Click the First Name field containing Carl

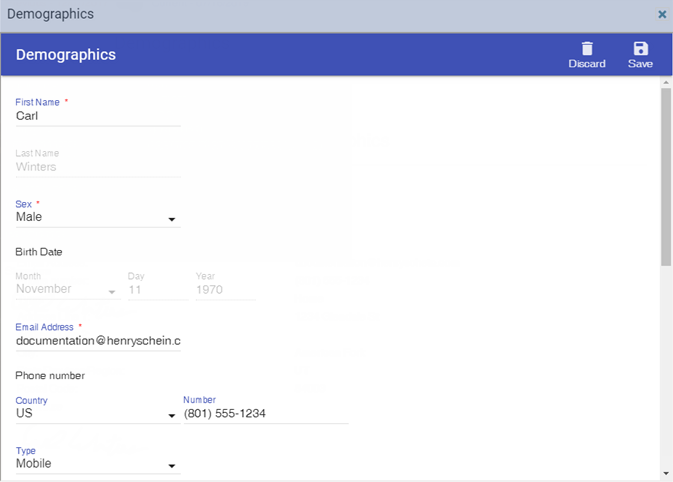[97, 116]
